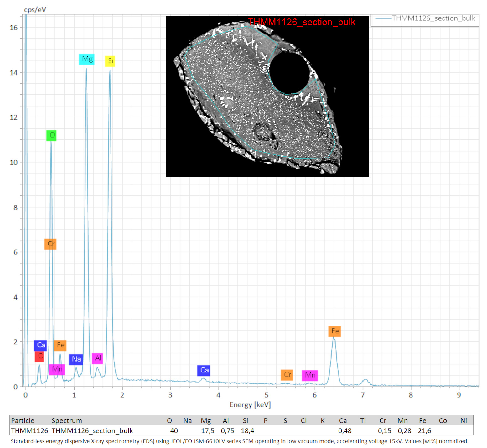Click the cyan Mg peak label
The image size is (487, 448).
point(87,59)
